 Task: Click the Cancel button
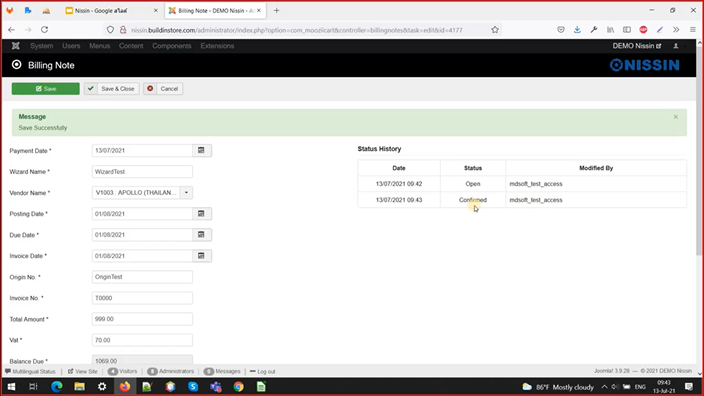pos(163,88)
